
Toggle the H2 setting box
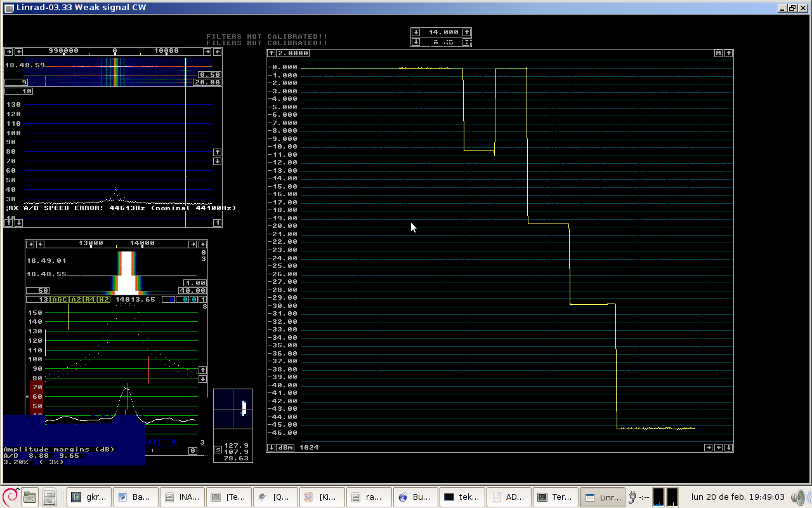click(103, 300)
